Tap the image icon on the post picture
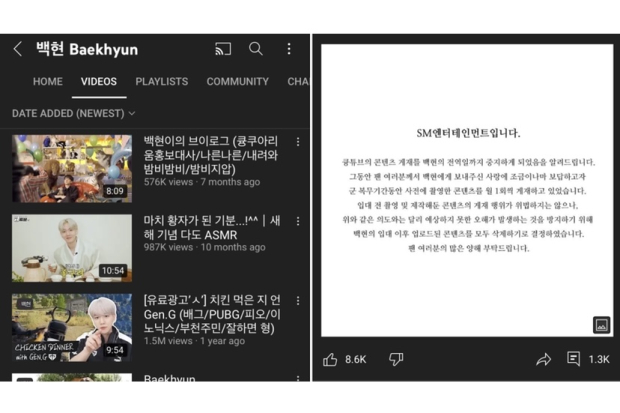This screenshot has height=413, width=620. [x=601, y=325]
